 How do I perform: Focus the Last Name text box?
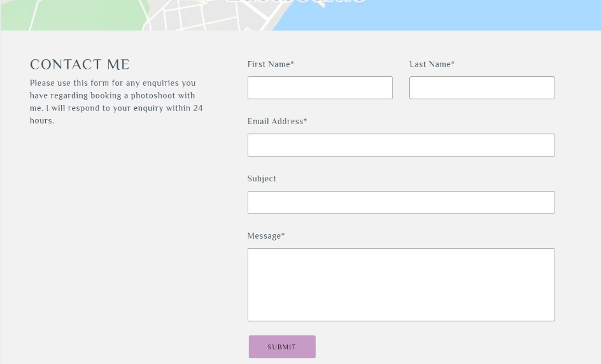coord(482,88)
